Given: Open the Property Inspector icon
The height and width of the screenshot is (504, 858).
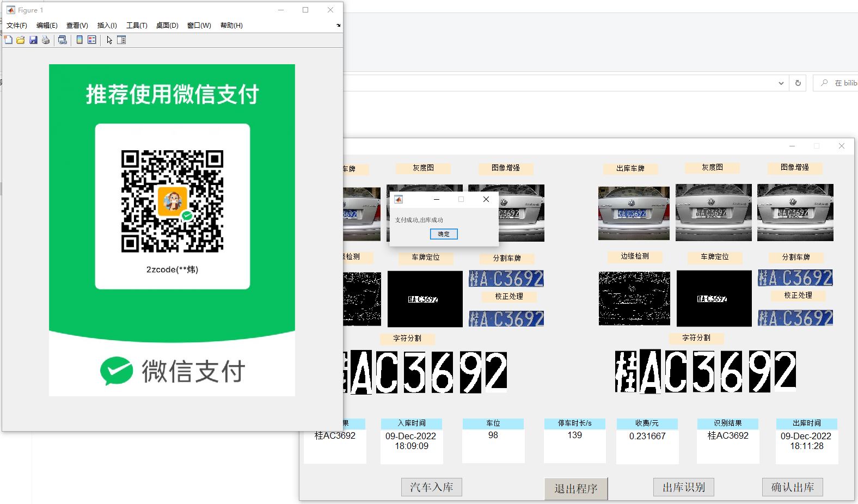Looking at the screenshot, I should point(121,40).
